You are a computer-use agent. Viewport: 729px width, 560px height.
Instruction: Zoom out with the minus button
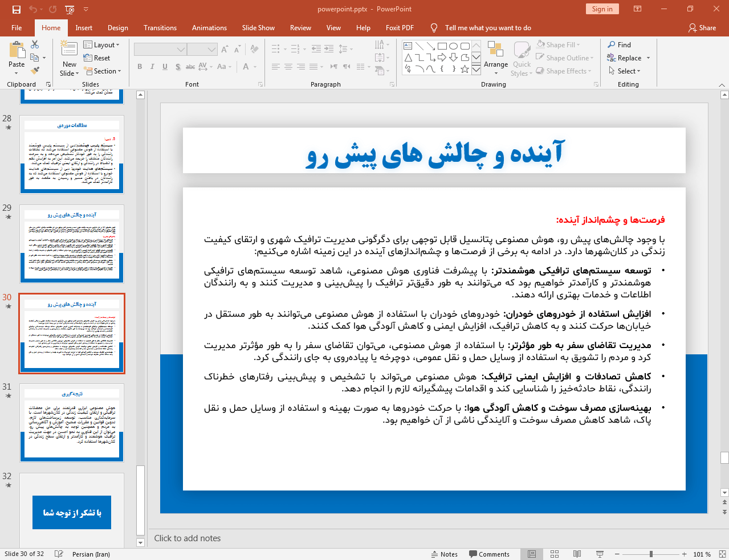617,554
